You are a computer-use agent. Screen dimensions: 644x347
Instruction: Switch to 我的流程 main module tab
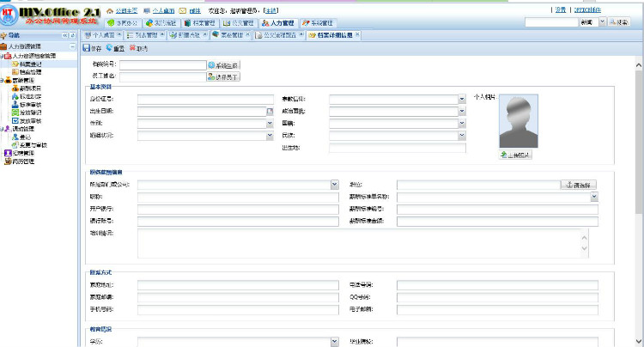click(161, 23)
